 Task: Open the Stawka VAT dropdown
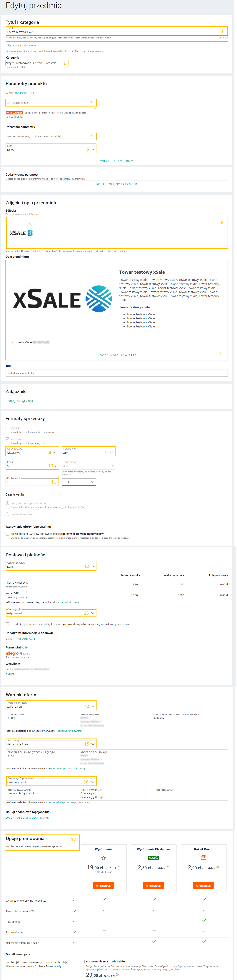(x=111, y=452)
